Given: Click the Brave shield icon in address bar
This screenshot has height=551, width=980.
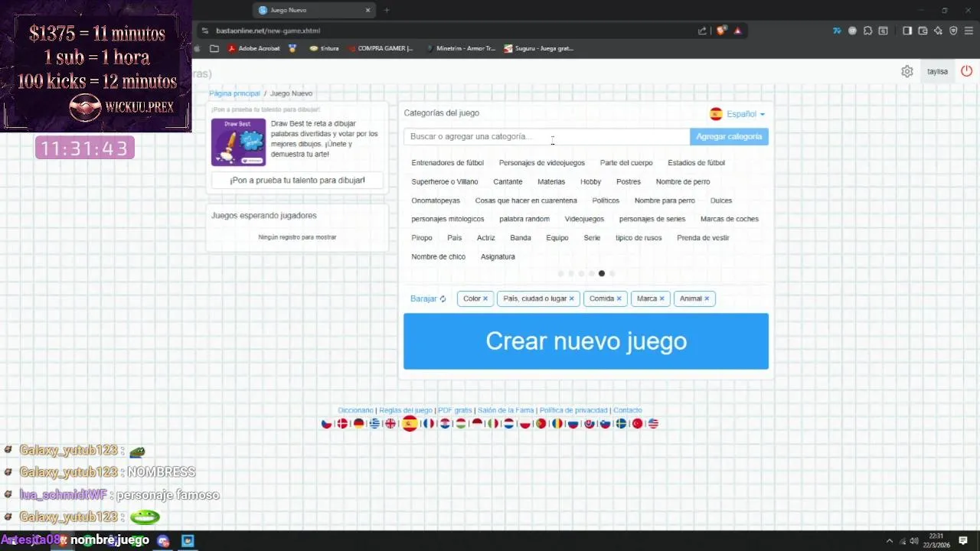Looking at the screenshot, I should coord(720,31).
